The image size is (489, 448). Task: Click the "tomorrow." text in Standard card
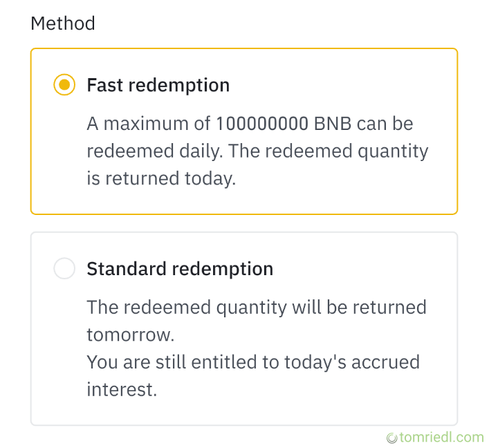[x=130, y=335]
